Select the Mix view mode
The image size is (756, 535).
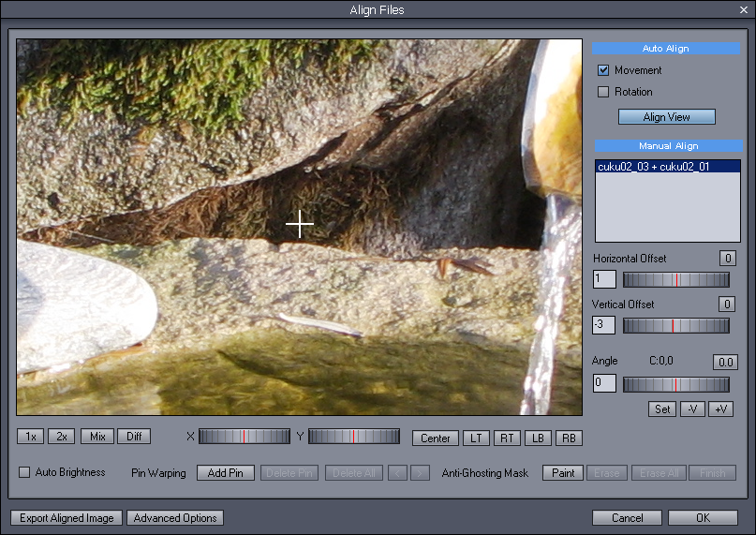tap(96, 437)
